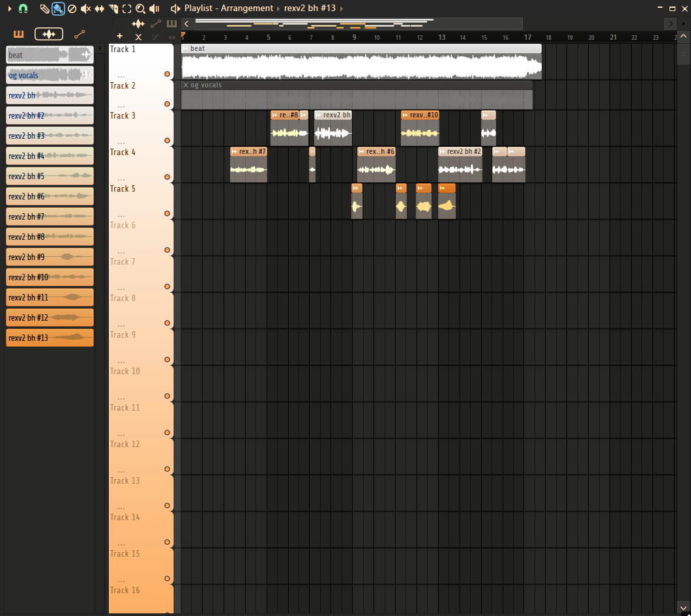Open arrow dropdown after rexv2 bh #13
Viewport: 691px width, 616px height.
341,8
